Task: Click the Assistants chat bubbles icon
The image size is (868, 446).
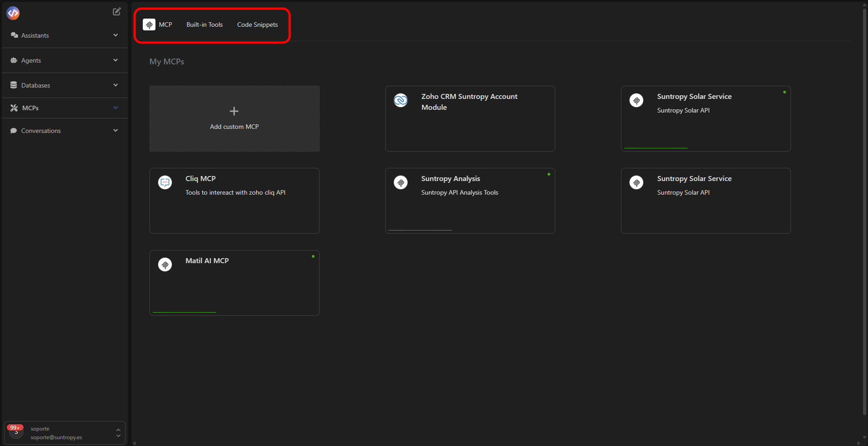Action: 15,35
